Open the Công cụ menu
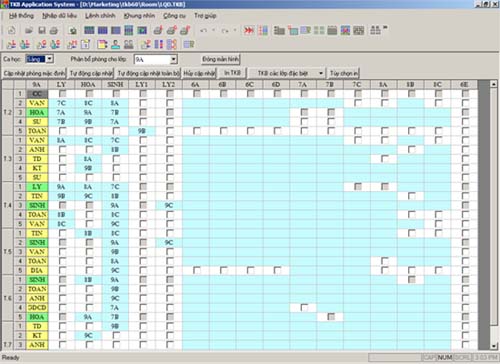This screenshot has height=364, width=500. click(x=174, y=16)
